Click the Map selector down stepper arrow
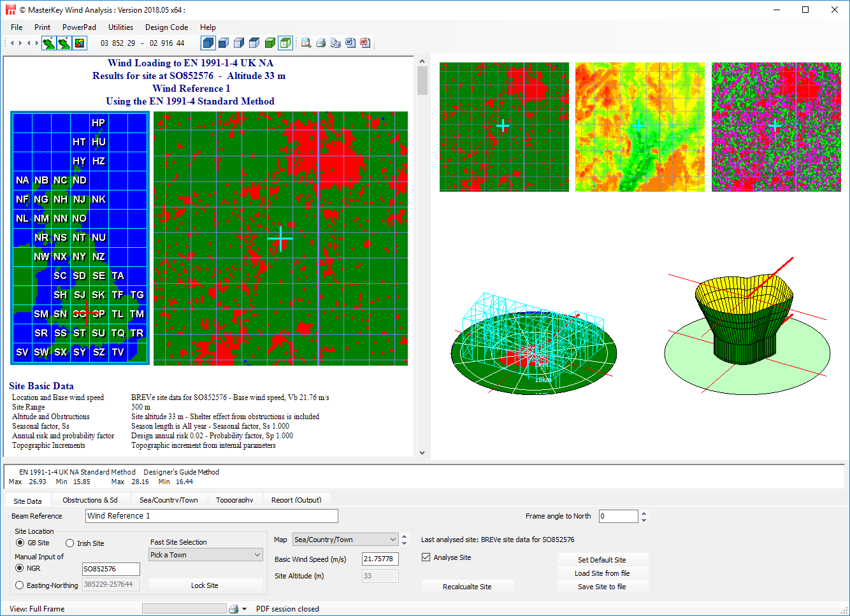The width and height of the screenshot is (850, 616). coord(404,543)
